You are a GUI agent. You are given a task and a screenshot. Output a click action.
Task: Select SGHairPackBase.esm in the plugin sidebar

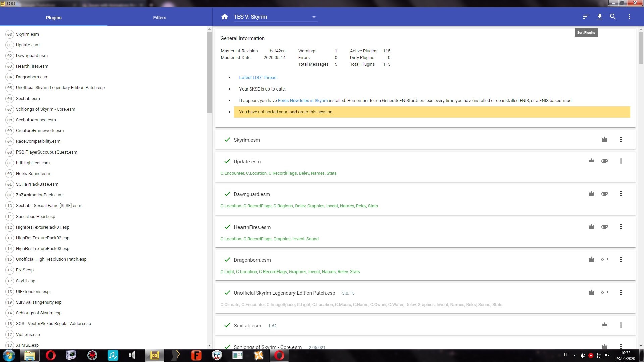[x=37, y=184]
